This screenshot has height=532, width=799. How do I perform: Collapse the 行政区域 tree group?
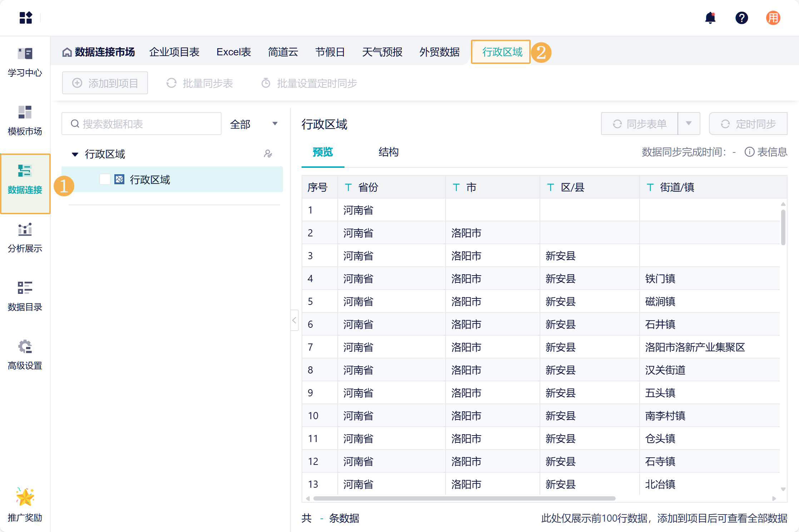[x=75, y=154]
